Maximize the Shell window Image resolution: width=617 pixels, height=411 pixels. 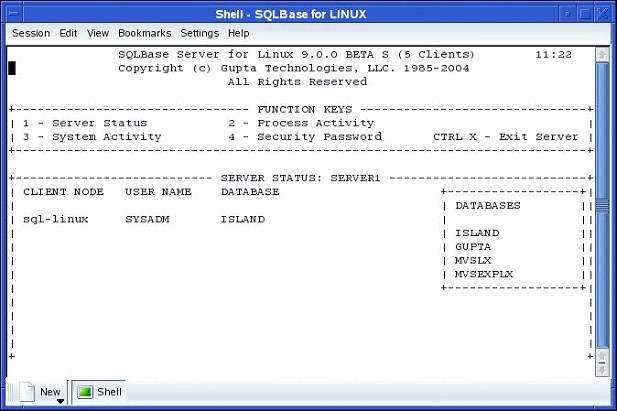pyautogui.click(x=585, y=14)
